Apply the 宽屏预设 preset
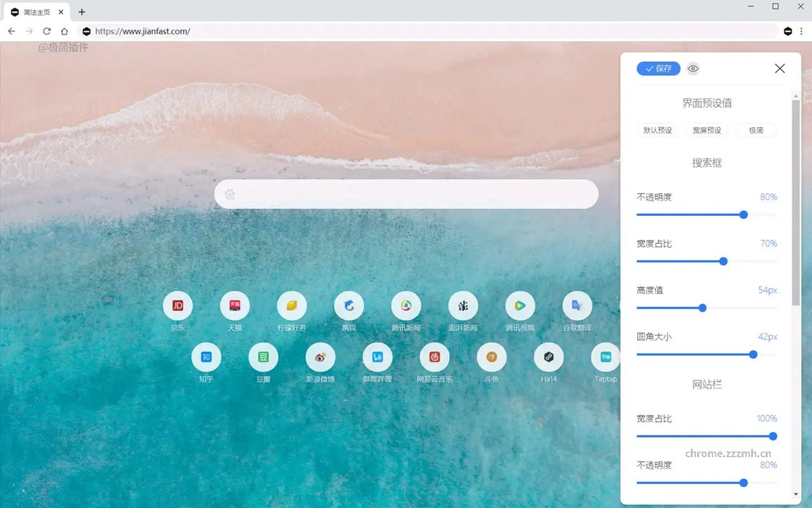812x508 pixels. click(x=707, y=130)
